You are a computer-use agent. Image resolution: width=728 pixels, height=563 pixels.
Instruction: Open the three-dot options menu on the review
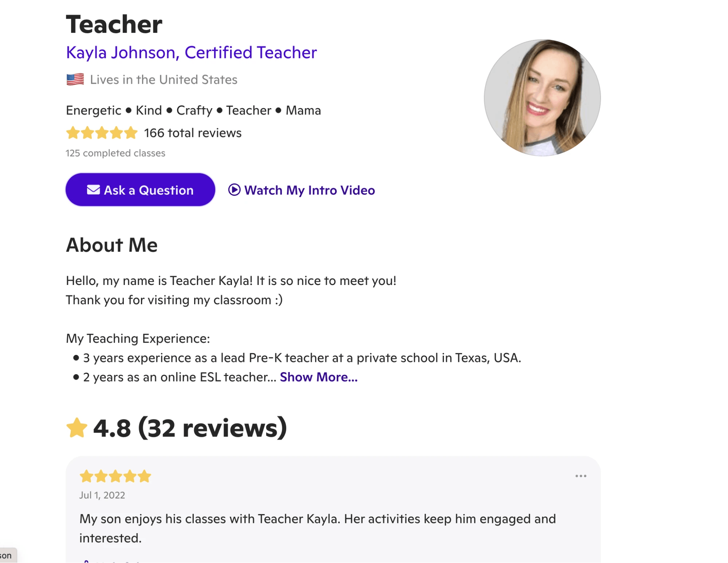(581, 476)
